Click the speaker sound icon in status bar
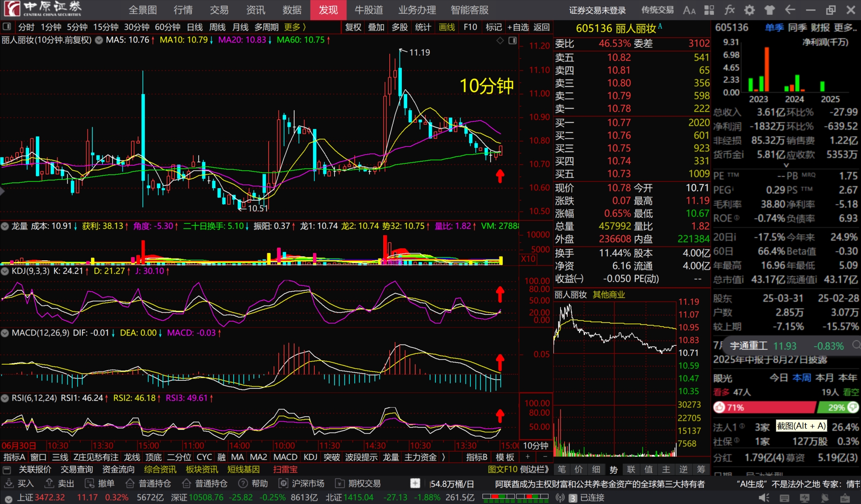This screenshot has height=504, width=861. [764, 498]
